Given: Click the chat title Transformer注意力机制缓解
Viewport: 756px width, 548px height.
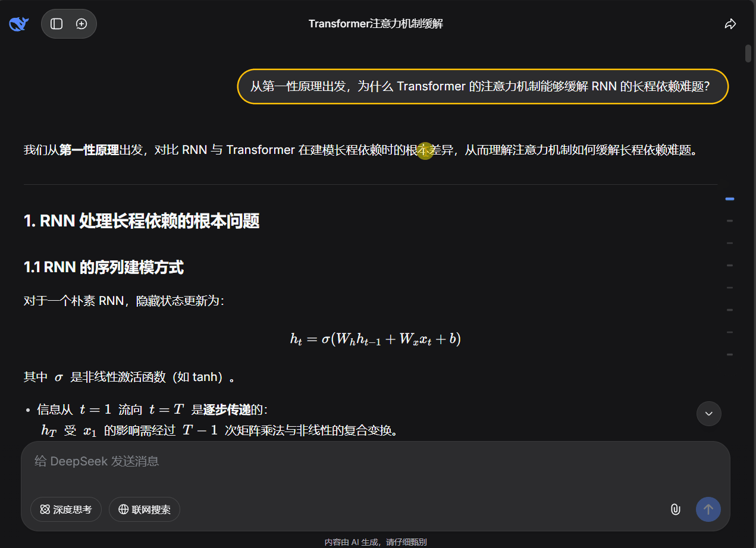Looking at the screenshot, I should (x=377, y=23).
